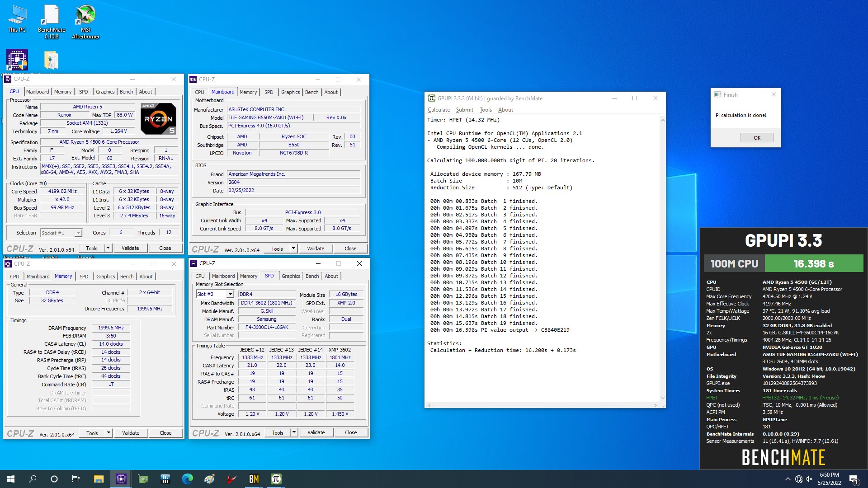Open the purple CPU chip desktop icon
The width and height of the screenshot is (868, 488).
pos(17,60)
